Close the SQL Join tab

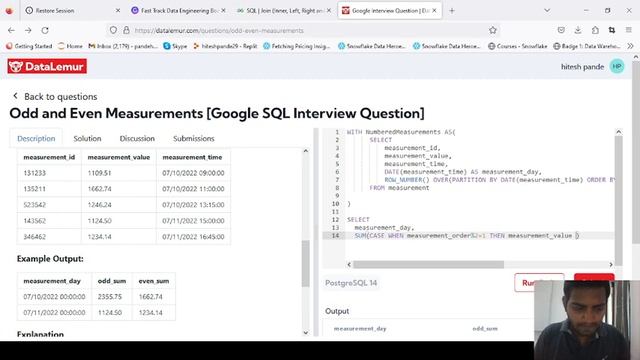pos(329,11)
